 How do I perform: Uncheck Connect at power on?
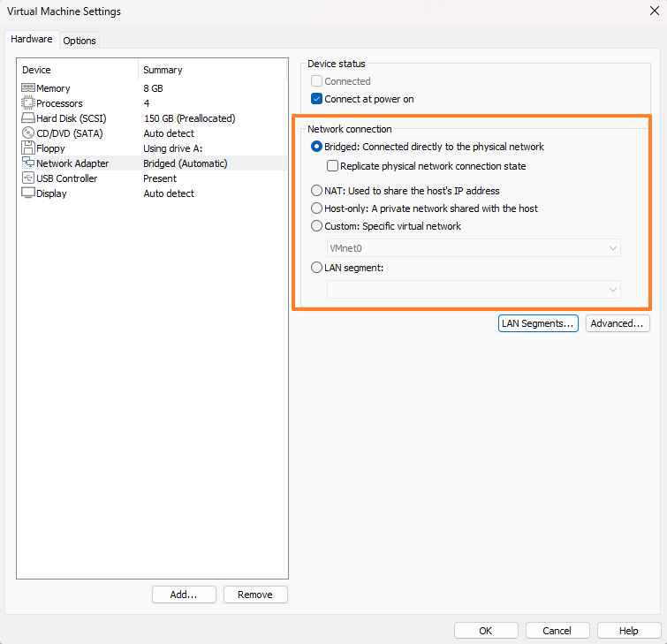(x=316, y=99)
